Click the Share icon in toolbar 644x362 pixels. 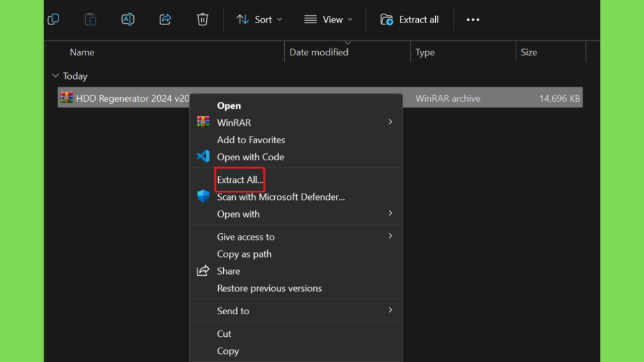coord(165,19)
